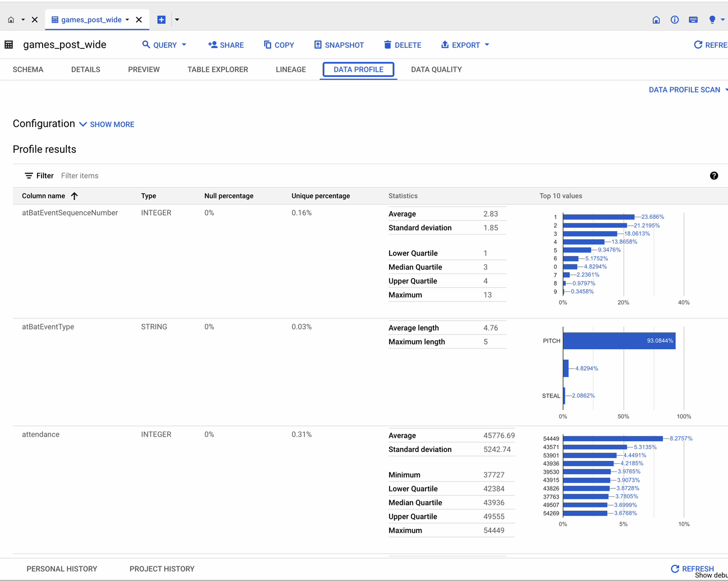Click the Filter icon
This screenshot has height=581, width=728.
[29, 176]
